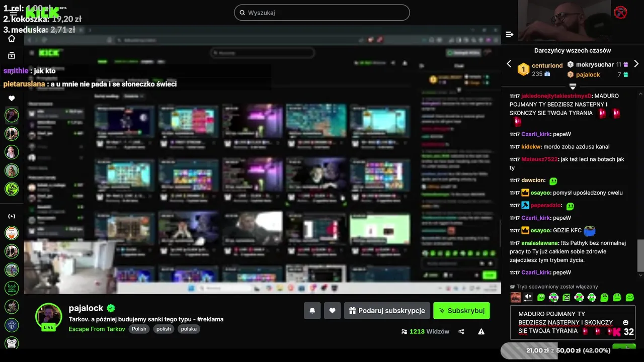
Task: Click the magnifier icon in the search bar
Action: 242,13
